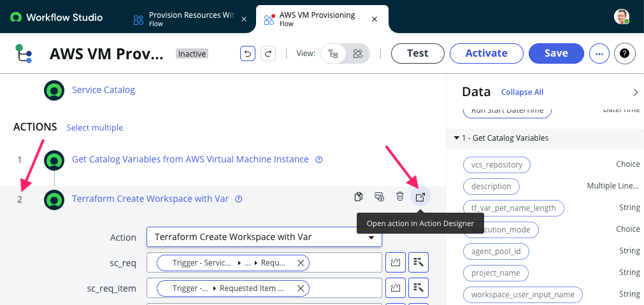
Task: Undo the last change
Action: tap(248, 53)
